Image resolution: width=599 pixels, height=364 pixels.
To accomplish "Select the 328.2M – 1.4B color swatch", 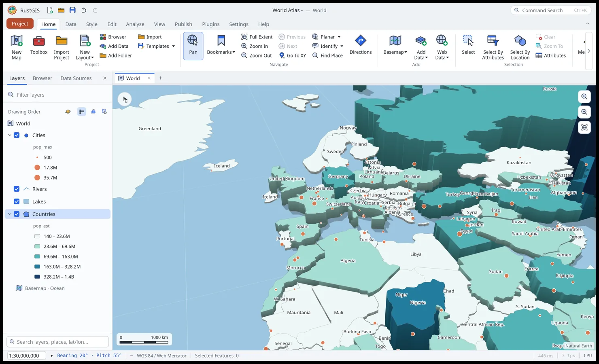I will (37, 277).
